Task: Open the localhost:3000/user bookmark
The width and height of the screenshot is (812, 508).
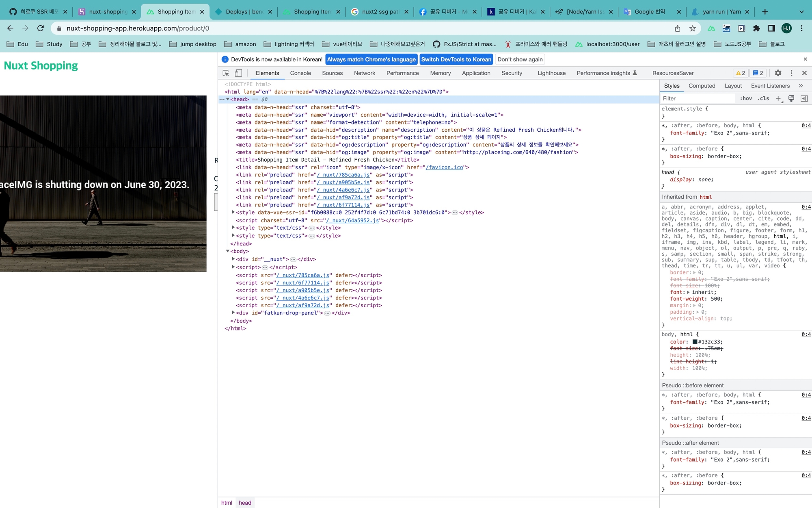Action: tap(607, 44)
